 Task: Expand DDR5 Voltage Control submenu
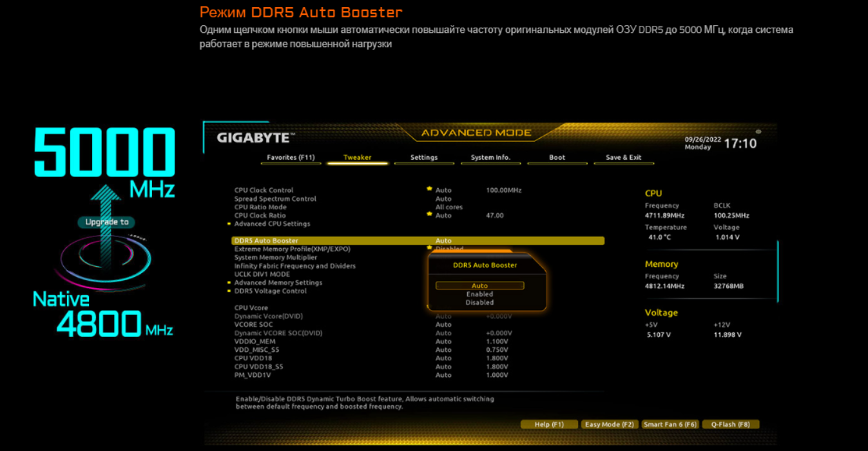click(x=271, y=291)
